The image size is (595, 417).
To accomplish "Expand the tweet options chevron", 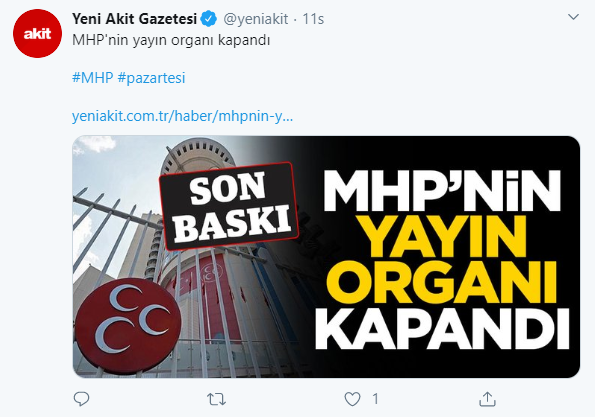I will click(x=573, y=17).
